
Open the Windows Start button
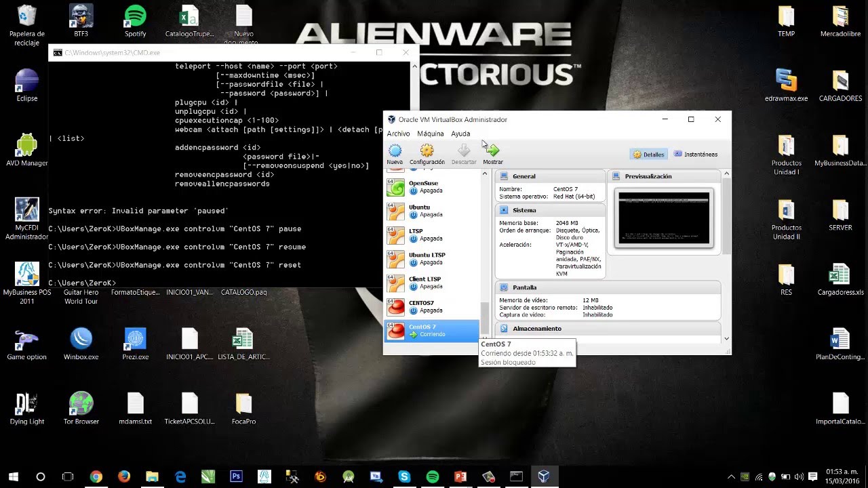pyautogui.click(x=13, y=477)
